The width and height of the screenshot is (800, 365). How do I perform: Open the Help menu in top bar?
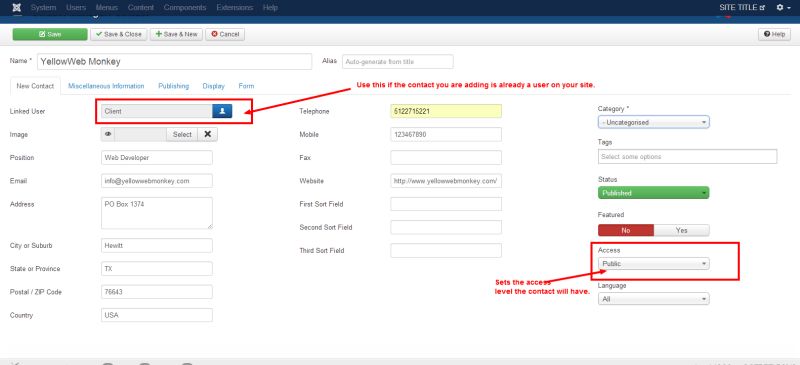(270, 8)
